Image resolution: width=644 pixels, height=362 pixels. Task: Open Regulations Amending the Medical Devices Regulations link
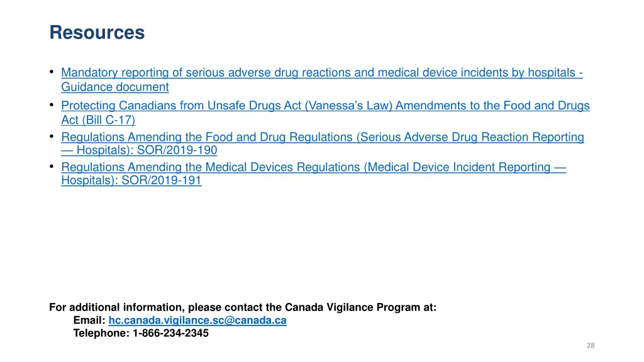pyautogui.click(x=313, y=167)
